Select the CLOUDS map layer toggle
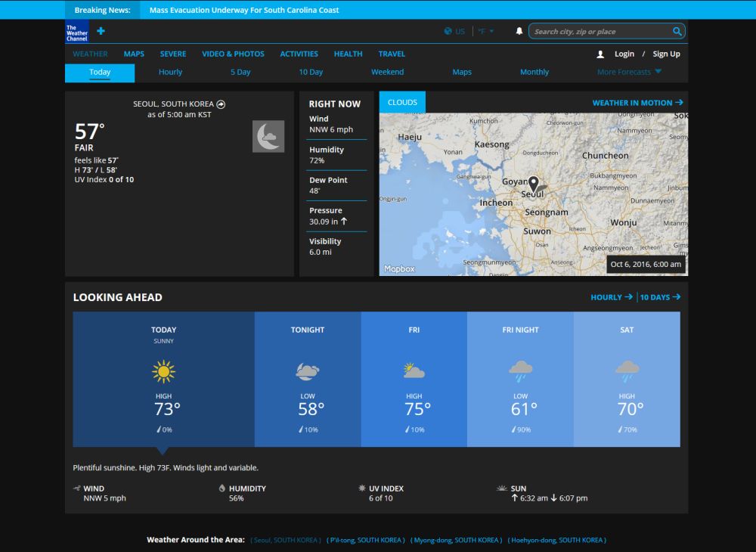The width and height of the screenshot is (756, 552). 402,101
